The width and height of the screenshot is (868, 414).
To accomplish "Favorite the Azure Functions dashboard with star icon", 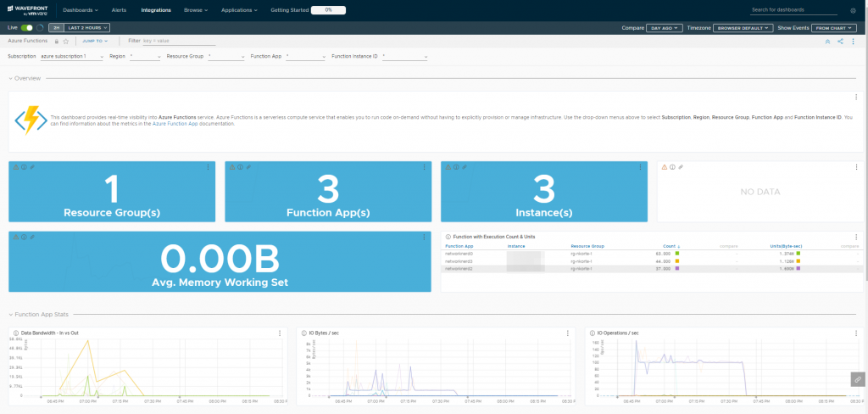I will coord(66,41).
